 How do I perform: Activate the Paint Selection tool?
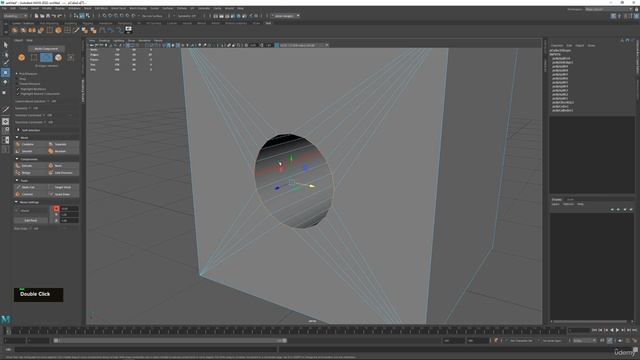(5, 63)
